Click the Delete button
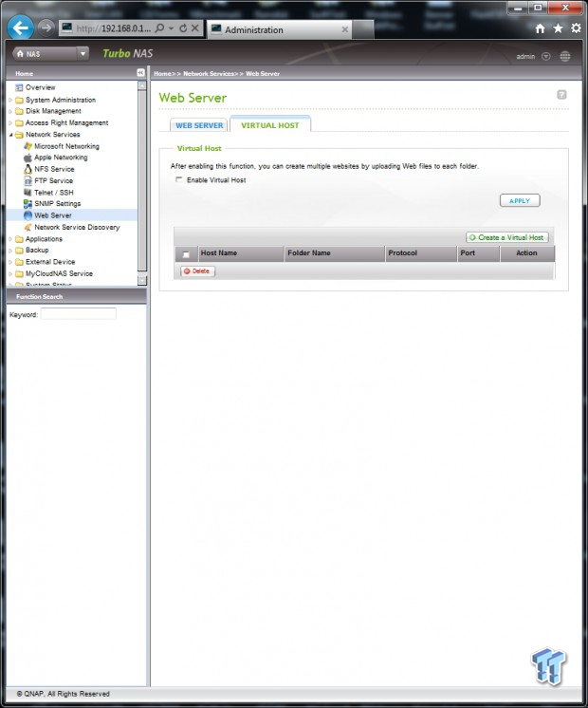 click(x=197, y=271)
